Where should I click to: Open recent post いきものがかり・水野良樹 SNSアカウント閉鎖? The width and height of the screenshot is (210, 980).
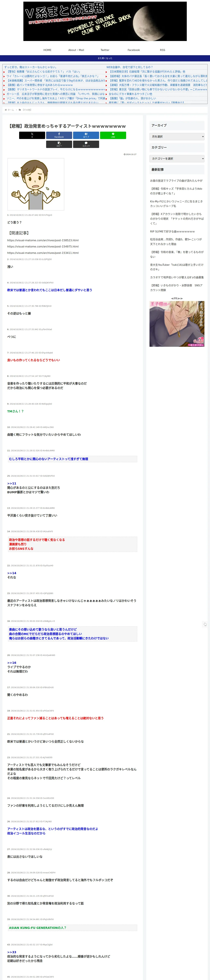click(x=176, y=288)
